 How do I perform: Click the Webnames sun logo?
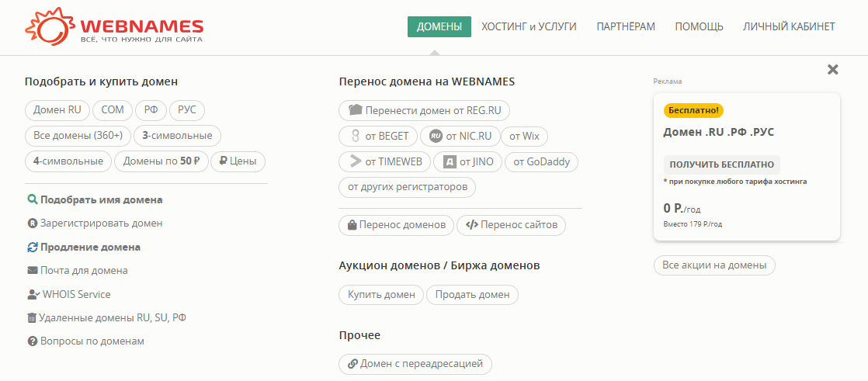point(52,26)
